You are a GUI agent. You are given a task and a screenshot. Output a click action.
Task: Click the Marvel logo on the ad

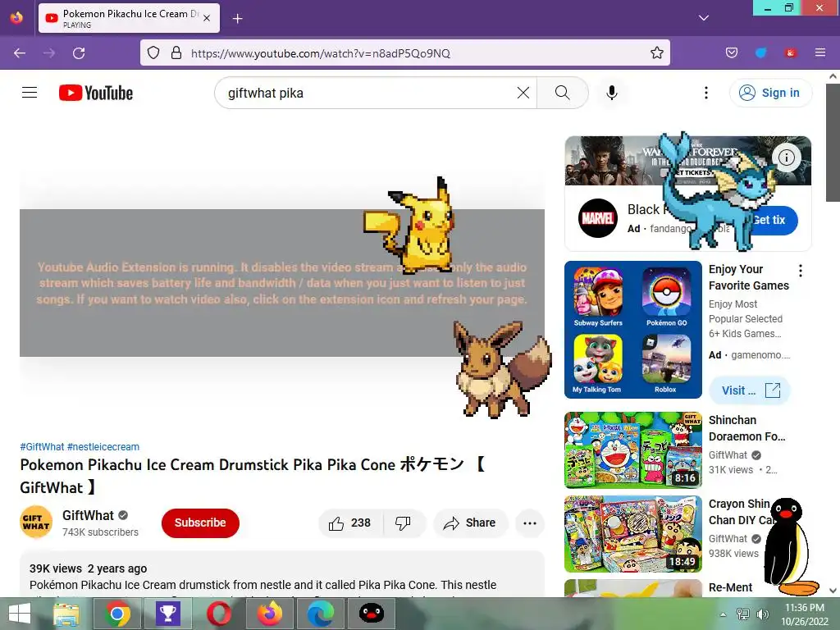click(598, 218)
